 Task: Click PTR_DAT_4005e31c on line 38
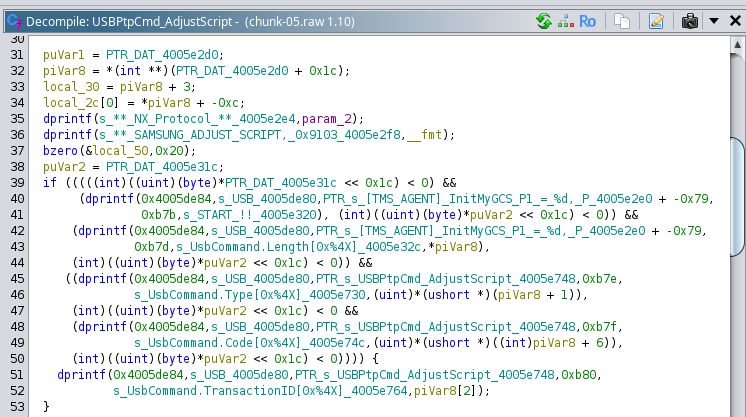162,167
